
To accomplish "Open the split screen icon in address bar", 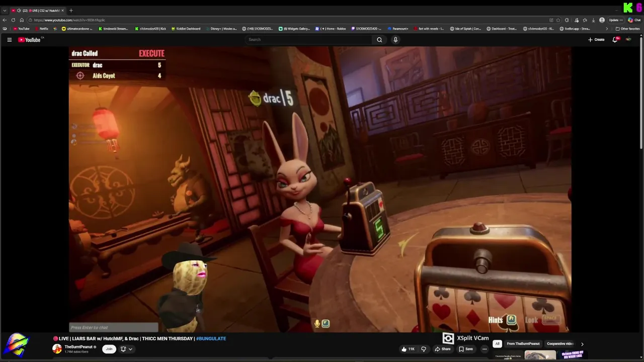I will [551, 20].
